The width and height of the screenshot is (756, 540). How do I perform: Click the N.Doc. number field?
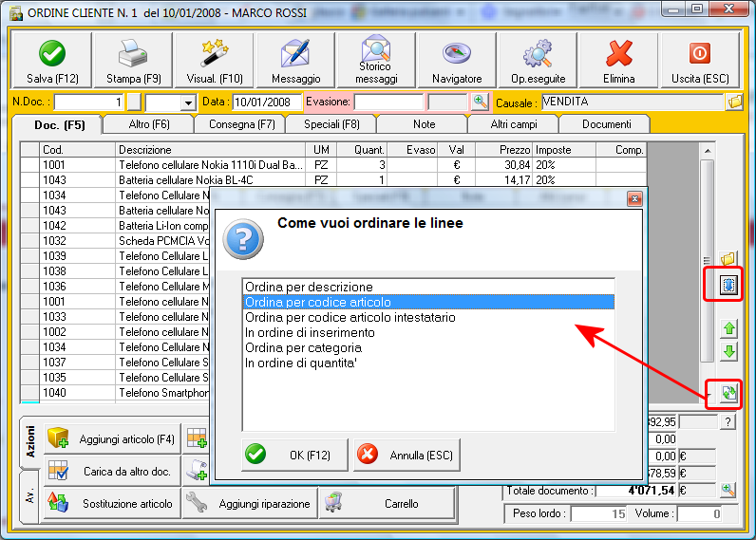tap(89, 102)
